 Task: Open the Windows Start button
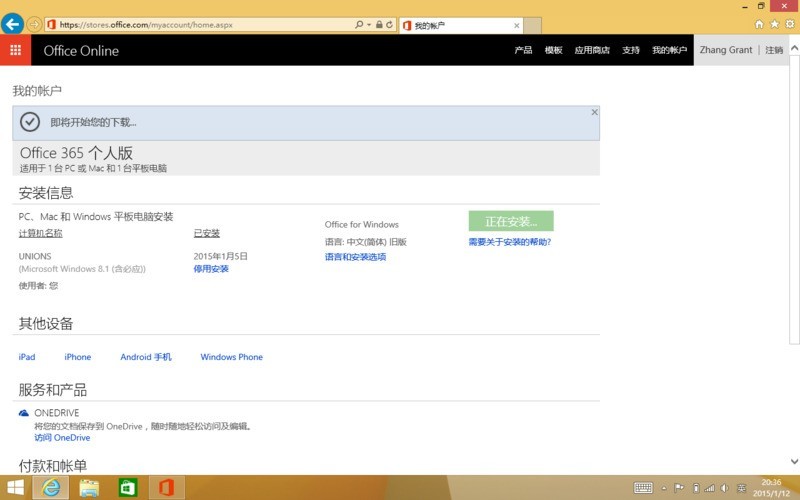(x=15, y=488)
